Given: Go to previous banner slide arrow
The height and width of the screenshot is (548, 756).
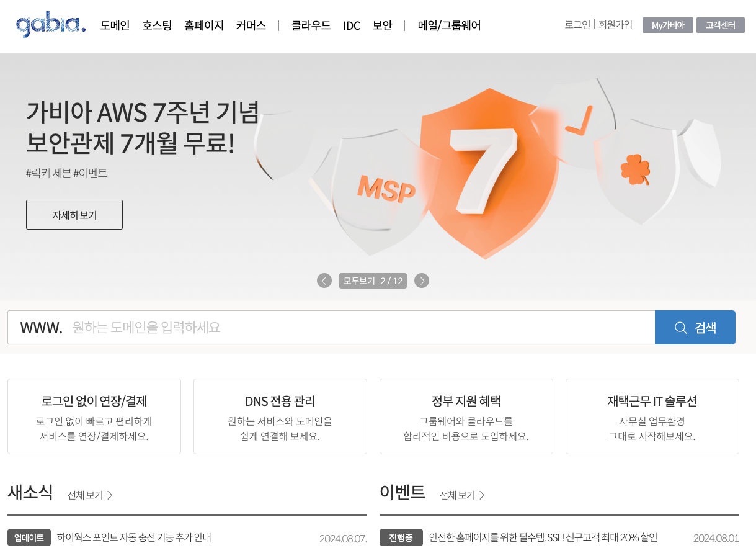Looking at the screenshot, I should [324, 281].
